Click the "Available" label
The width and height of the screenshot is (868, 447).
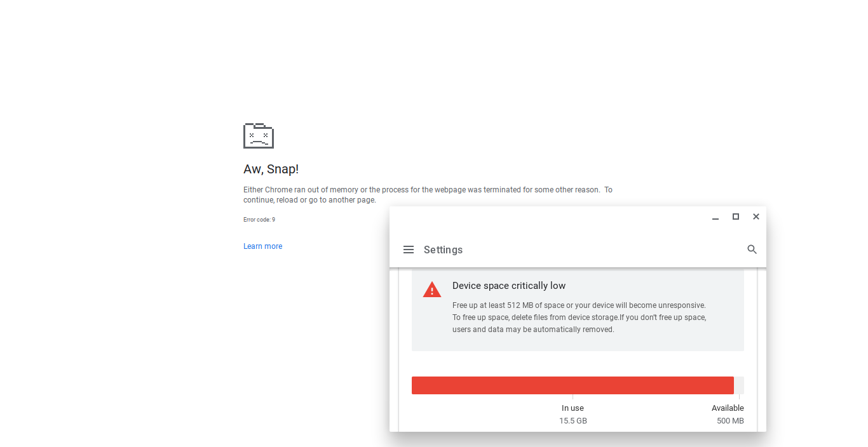pyautogui.click(x=728, y=408)
